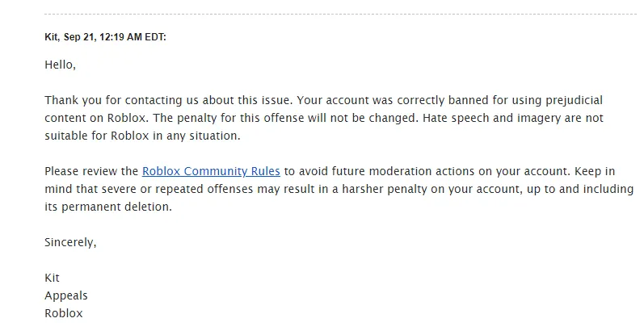Click the "future moderation actions" phrase
The height and width of the screenshot is (335, 644).
click(x=403, y=171)
